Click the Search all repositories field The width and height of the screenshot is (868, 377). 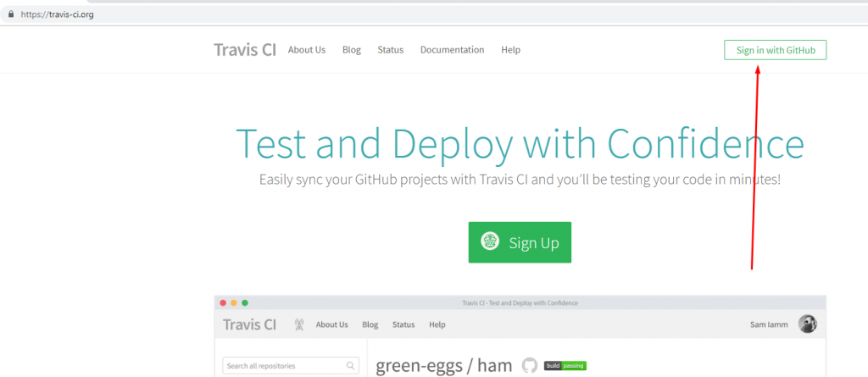(291, 365)
